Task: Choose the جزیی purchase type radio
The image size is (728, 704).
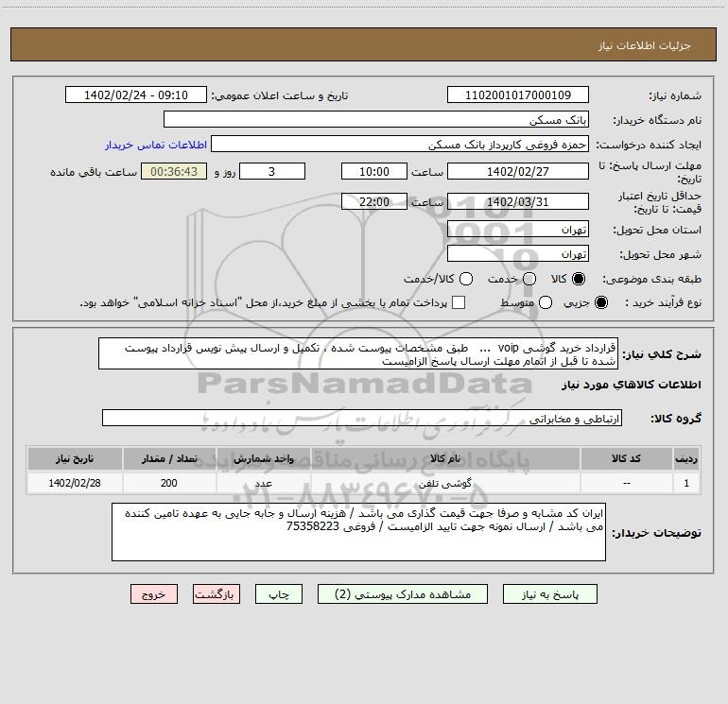Action: [601, 302]
